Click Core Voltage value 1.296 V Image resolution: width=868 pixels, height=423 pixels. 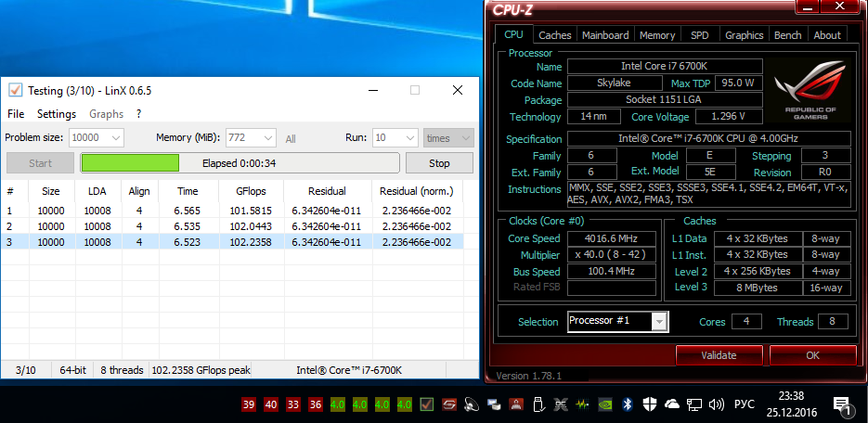point(729,117)
